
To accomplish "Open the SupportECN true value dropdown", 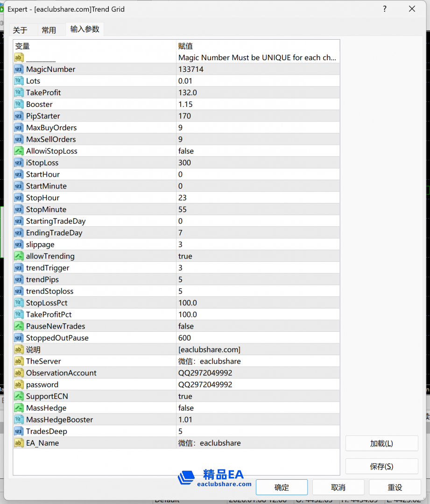I will (x=257, y=396).
